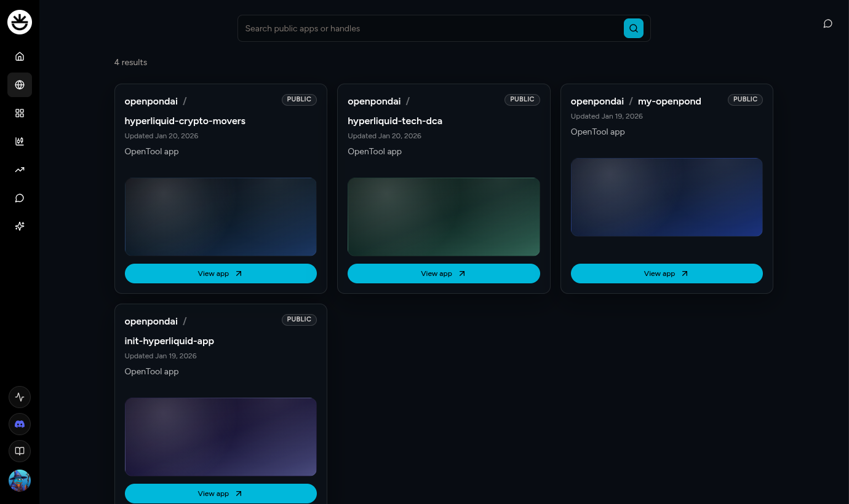Viewport: 849px width, 504px height.
Task: Open the top-right chat icon
Action: 828,23
